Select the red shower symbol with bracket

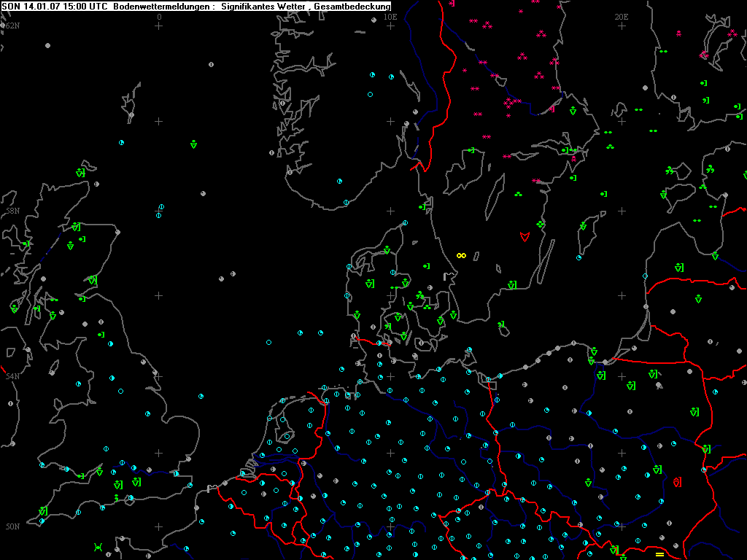click(x=678, y=482)
